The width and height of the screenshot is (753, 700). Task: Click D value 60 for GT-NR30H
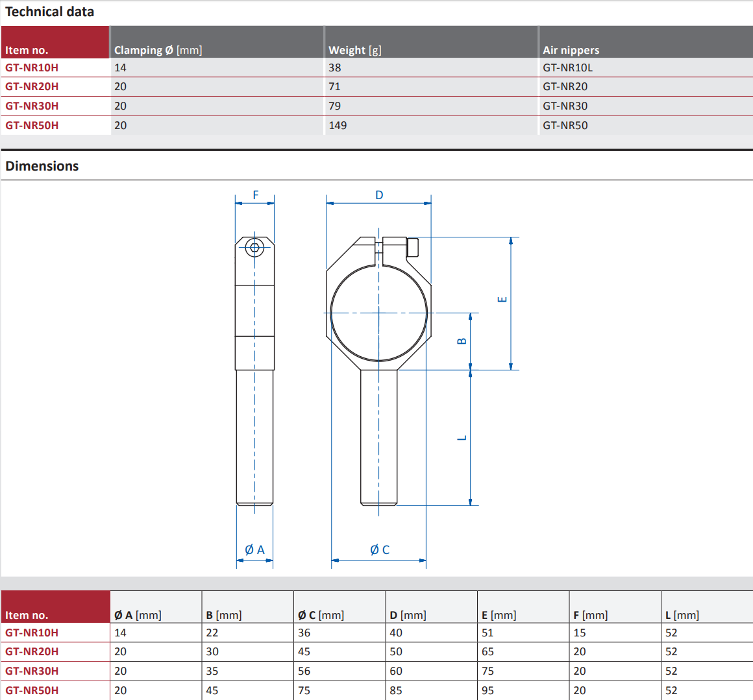(396, 671)
